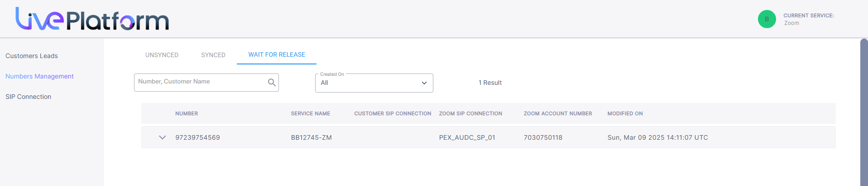Click the Created On dropdown arrow

click(424, 83)
